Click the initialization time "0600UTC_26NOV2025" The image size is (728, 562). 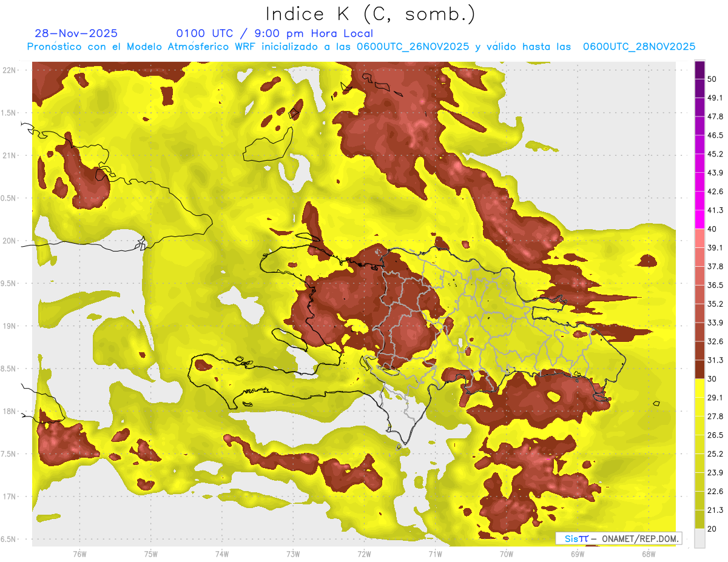[413, 47]
